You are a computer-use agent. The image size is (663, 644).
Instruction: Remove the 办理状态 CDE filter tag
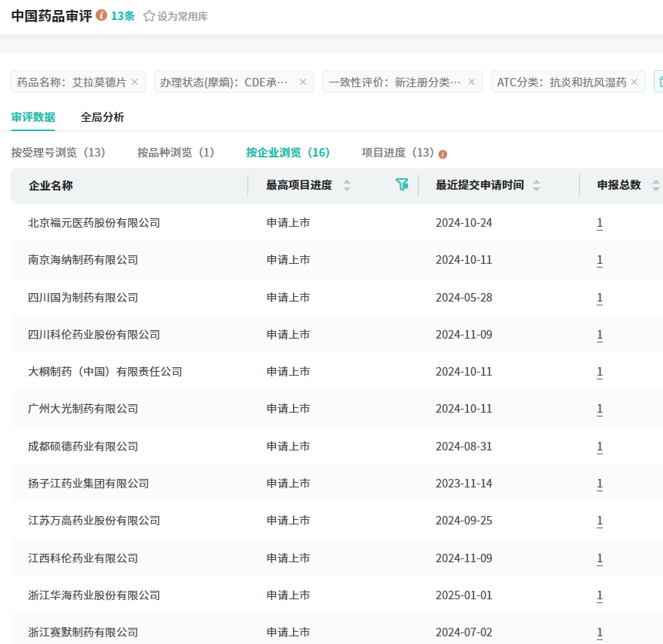[x=303, y=82]
